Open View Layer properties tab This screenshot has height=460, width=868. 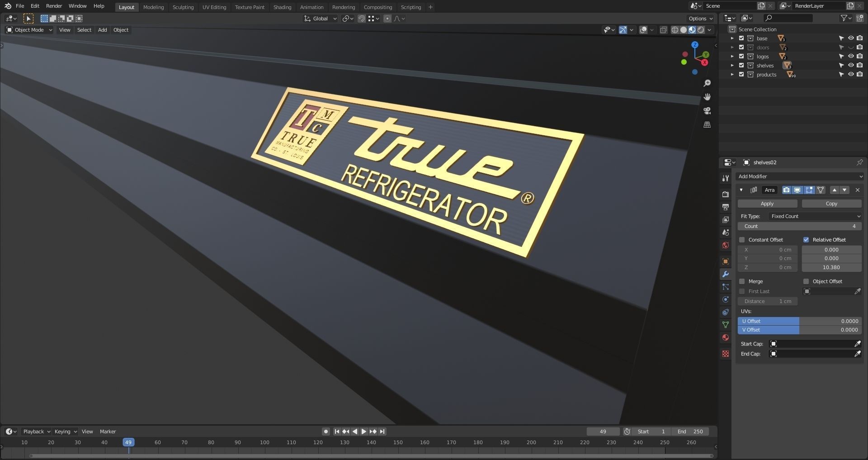pos(726,219)
